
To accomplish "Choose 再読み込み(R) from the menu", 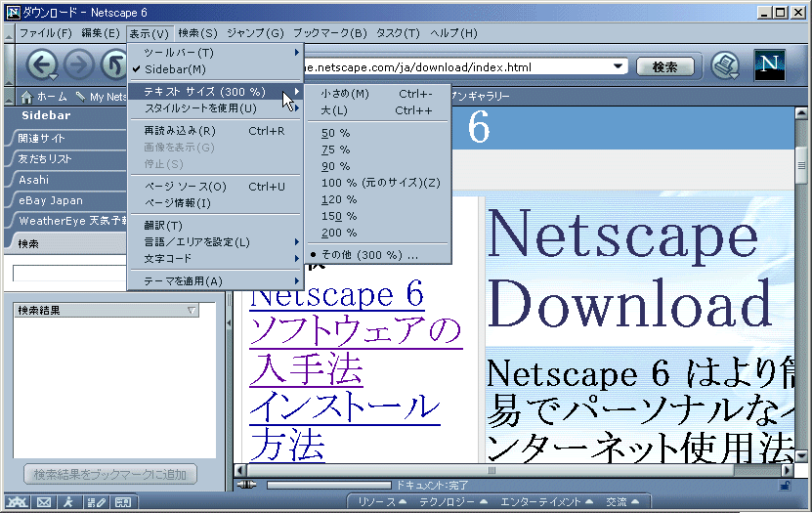I will point(215,131).
